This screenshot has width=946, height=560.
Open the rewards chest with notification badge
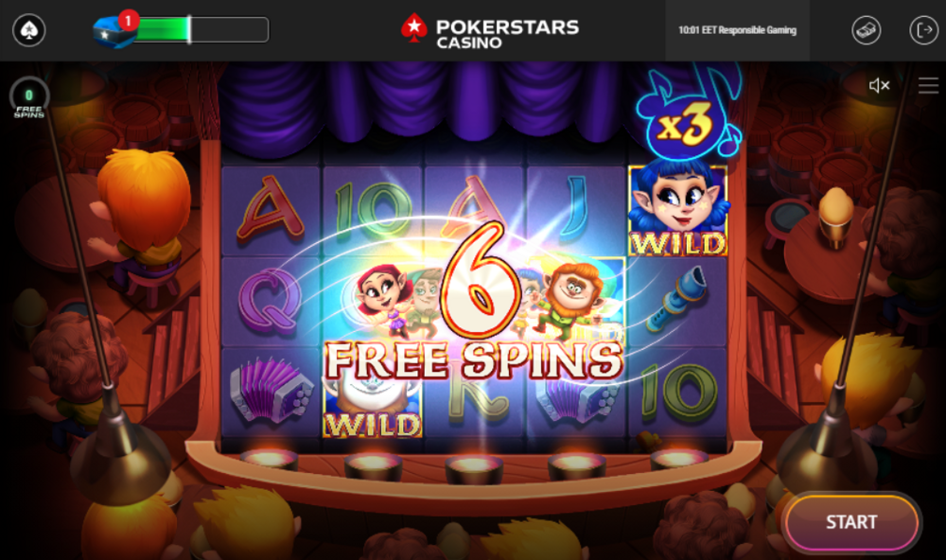pyautogui.click(x=115, y=29)
